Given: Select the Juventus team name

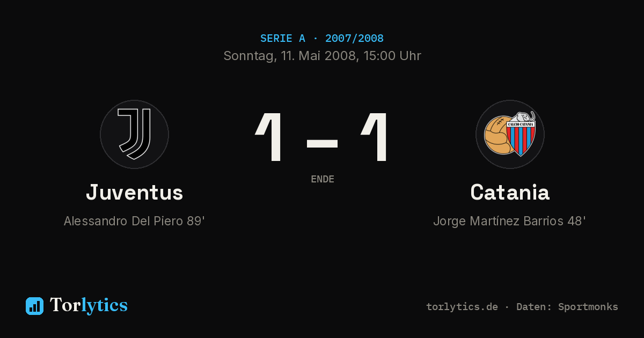Looking at the screenshot, I should tap(134, 193).
